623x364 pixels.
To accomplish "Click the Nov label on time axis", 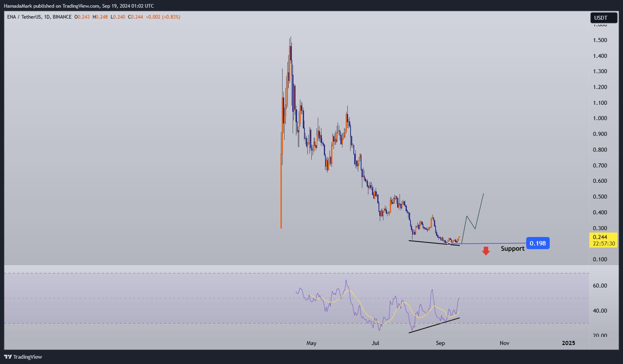I will [x=504, y=343].
